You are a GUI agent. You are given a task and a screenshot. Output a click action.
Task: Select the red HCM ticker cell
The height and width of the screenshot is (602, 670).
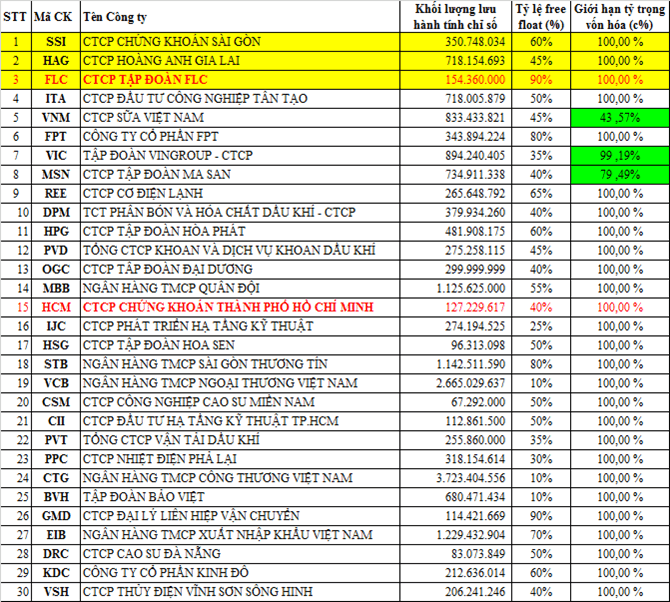coord(56,307)
